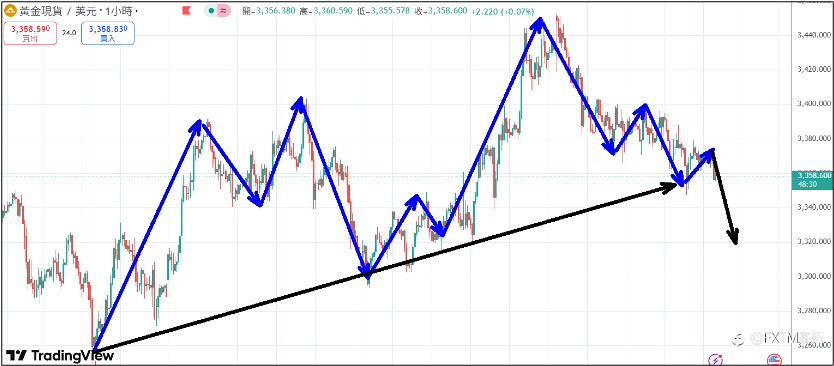Click the 3,340.000 price axis label
834x366 pixels.
813,207
